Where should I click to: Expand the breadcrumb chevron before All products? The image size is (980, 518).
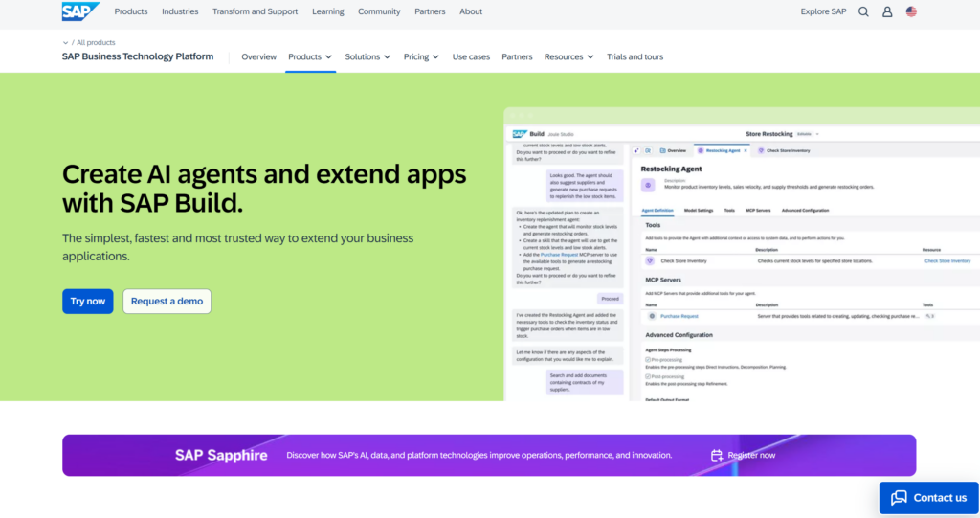(x=65, y=43)
